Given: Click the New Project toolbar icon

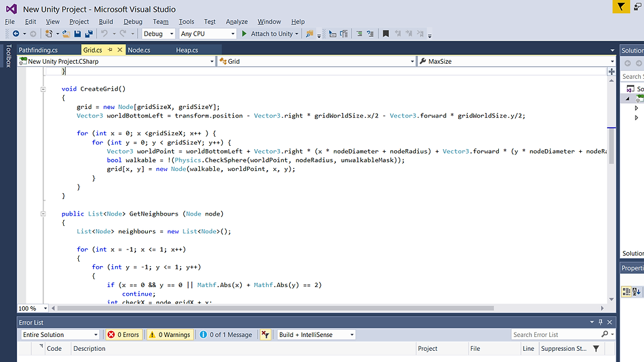Looking at the screenshot, I should [x=49, y=34].
